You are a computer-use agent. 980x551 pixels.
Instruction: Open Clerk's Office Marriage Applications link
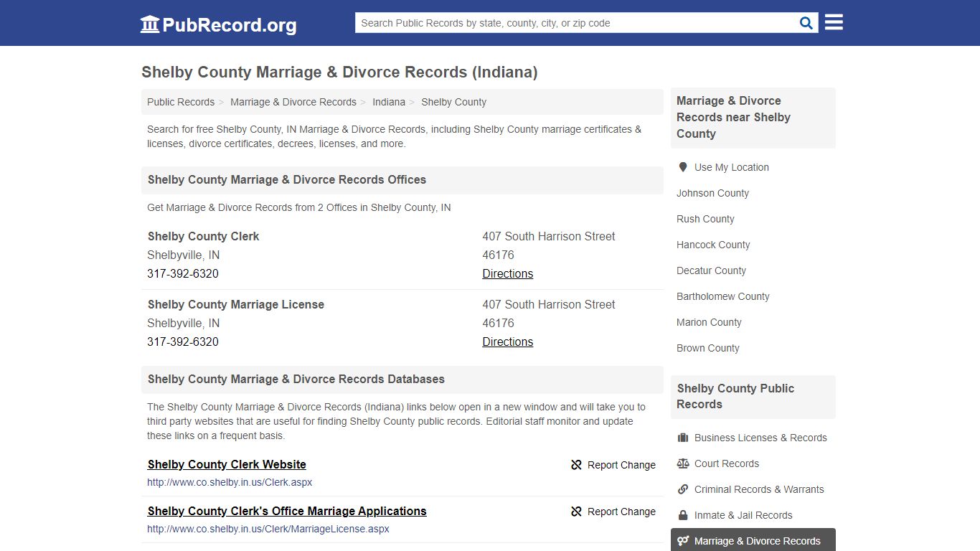coord(287,511)
